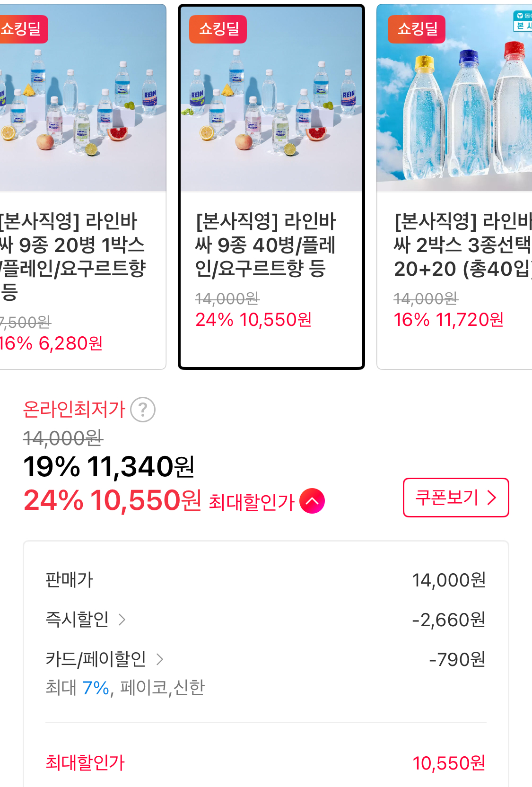Select the 24% 10,550원 price on middle card

(253, 320)
